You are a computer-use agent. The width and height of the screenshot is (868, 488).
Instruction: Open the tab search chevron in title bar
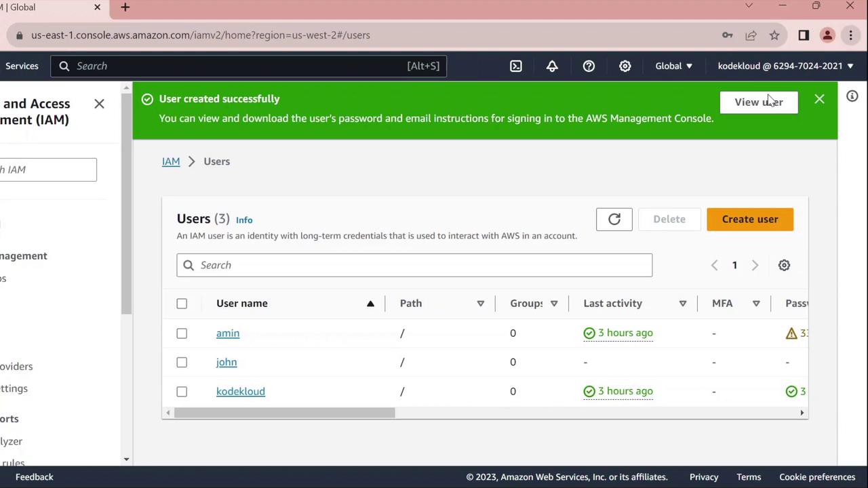point(749,6)
